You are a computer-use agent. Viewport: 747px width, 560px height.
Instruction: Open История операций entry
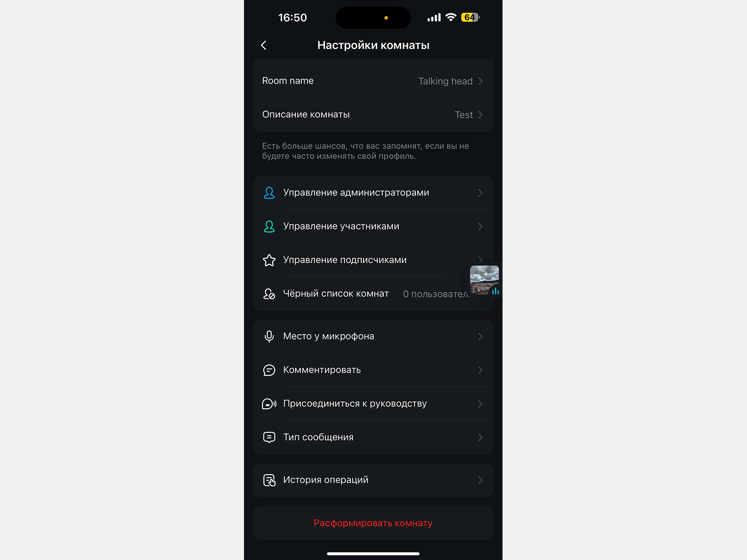tap(373, 480)
